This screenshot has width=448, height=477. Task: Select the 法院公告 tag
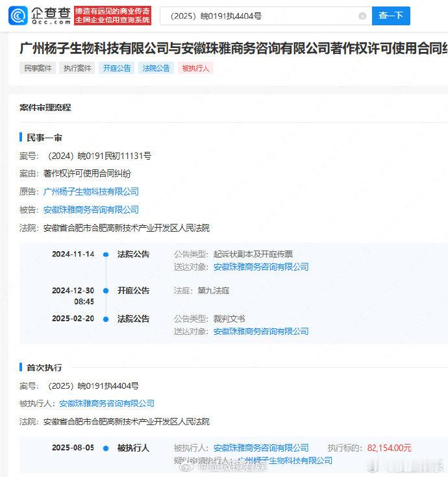click(x=156, y=68)
